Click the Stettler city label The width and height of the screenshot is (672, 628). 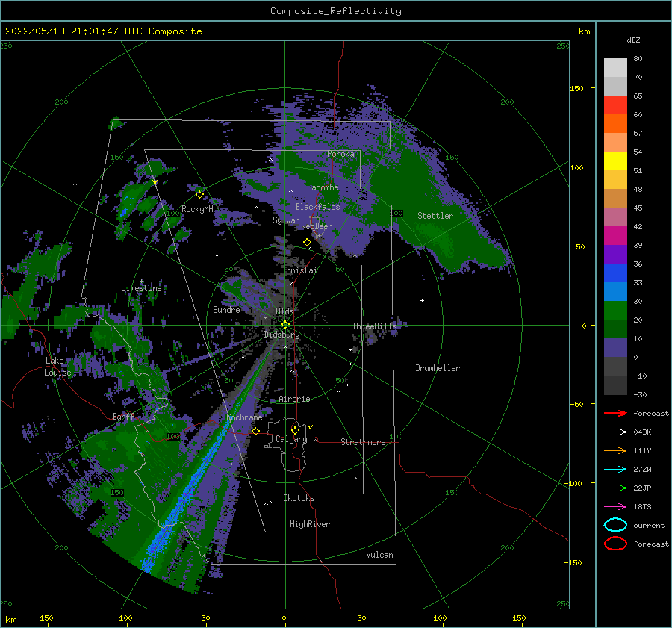pos(435,216)
